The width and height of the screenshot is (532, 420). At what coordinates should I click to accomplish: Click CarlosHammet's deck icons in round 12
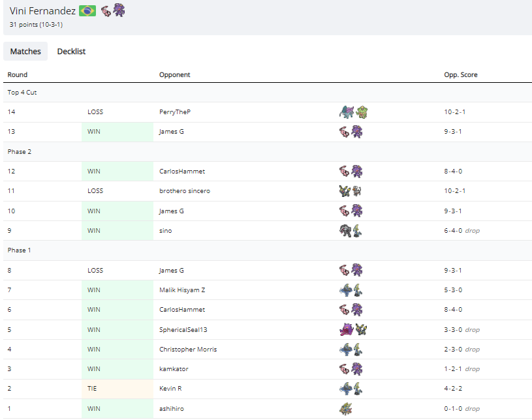coord(351,171)
